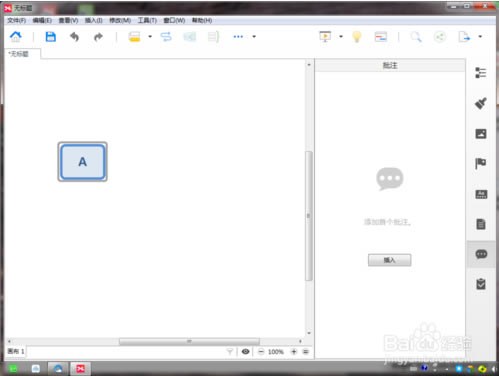Viewport: 499px width, 376px height.
Task: Share the mind map with the share icon
Action: click(440, 37)
